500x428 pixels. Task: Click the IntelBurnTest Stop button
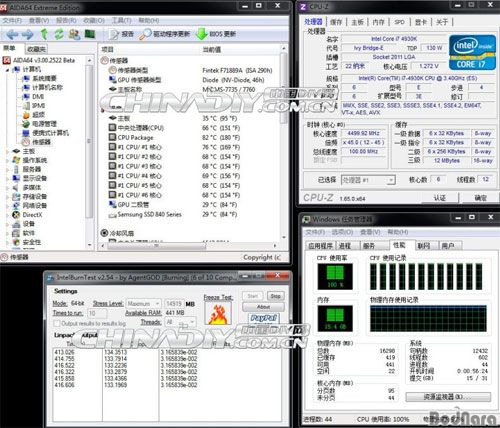click(275, 296)
